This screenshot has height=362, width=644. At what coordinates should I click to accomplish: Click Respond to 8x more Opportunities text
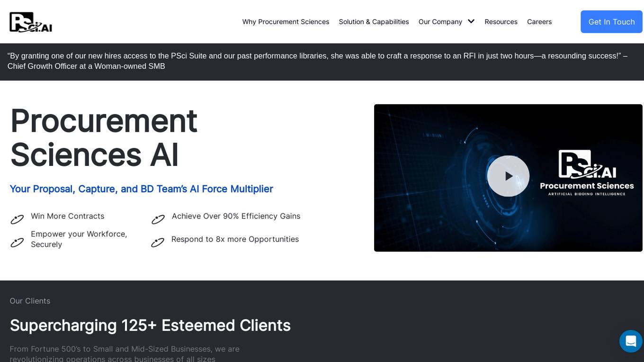(x=235, y=239)
